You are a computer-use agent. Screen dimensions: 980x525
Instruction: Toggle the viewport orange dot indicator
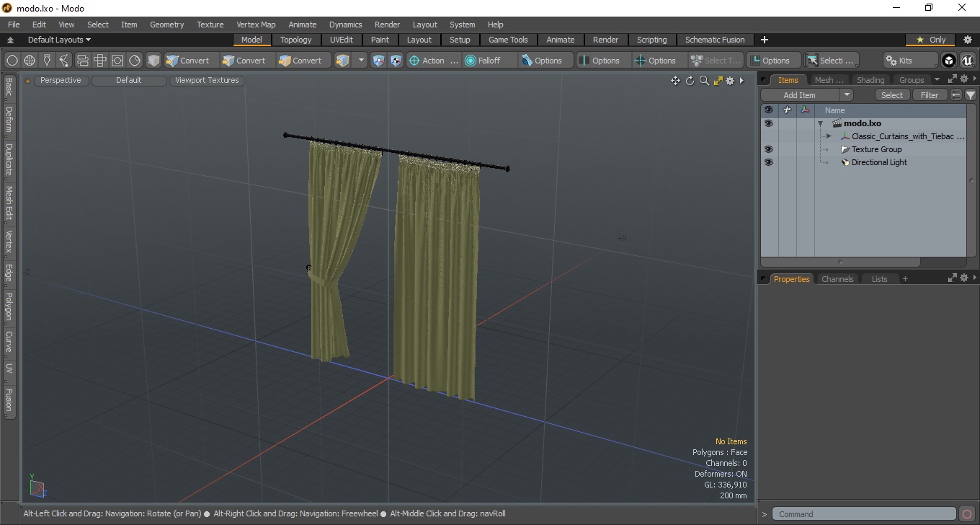coord(28,81)
